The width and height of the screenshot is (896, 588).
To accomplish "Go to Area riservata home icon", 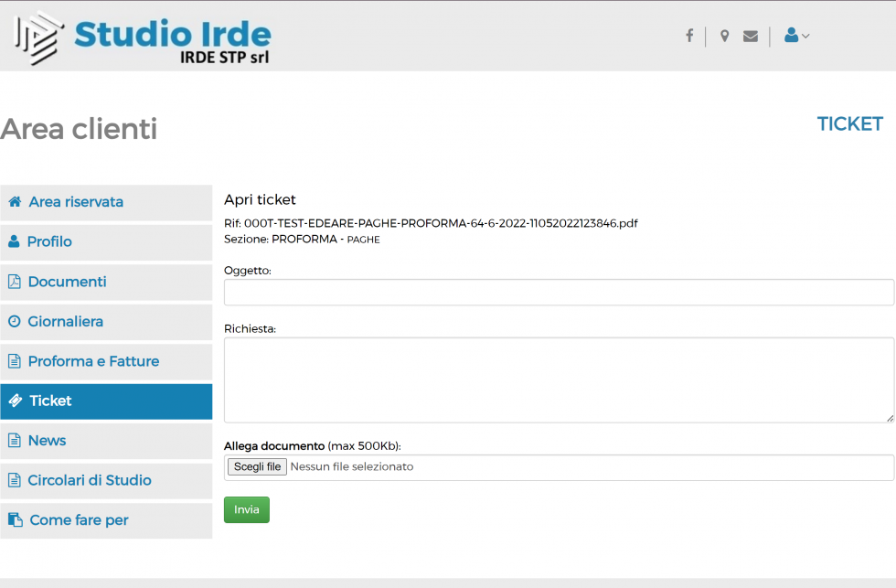I will tap(15, 202).
